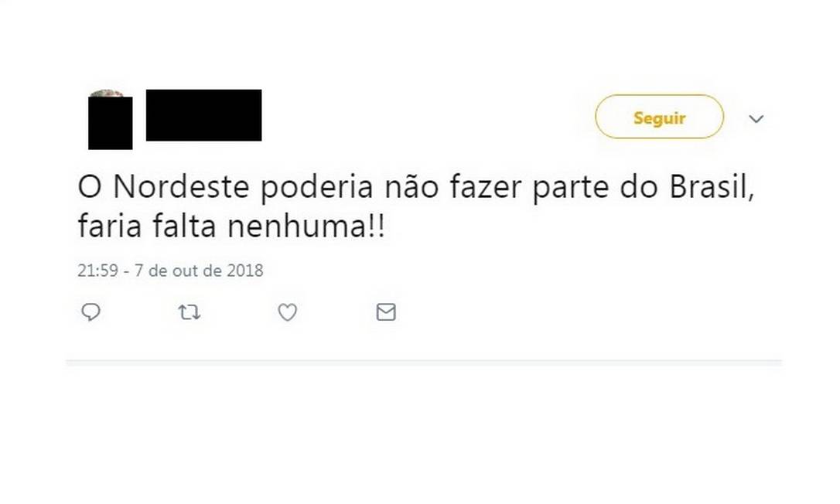
Task: Open tweet options down-arrow dropdown
Action: pos(756,118)
